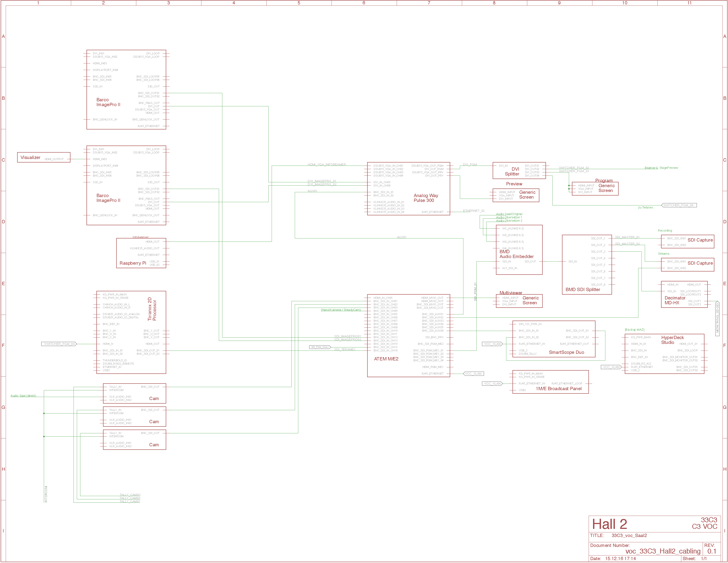Click the Audio Übersetzer 1 annotation

click(509, 217)
